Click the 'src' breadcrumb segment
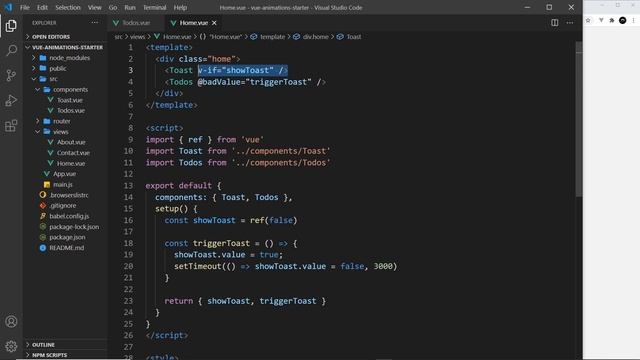This screenshot has height=360, width=640. coord(118,37)
